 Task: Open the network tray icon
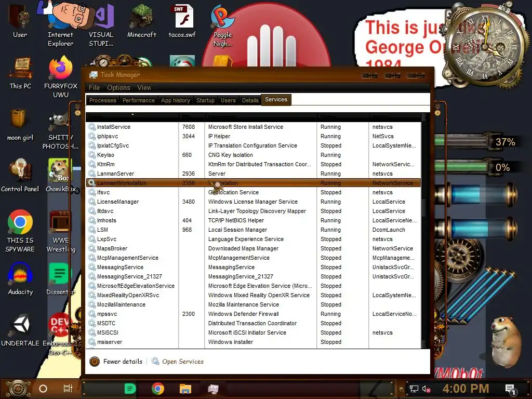tap(414, 389)
